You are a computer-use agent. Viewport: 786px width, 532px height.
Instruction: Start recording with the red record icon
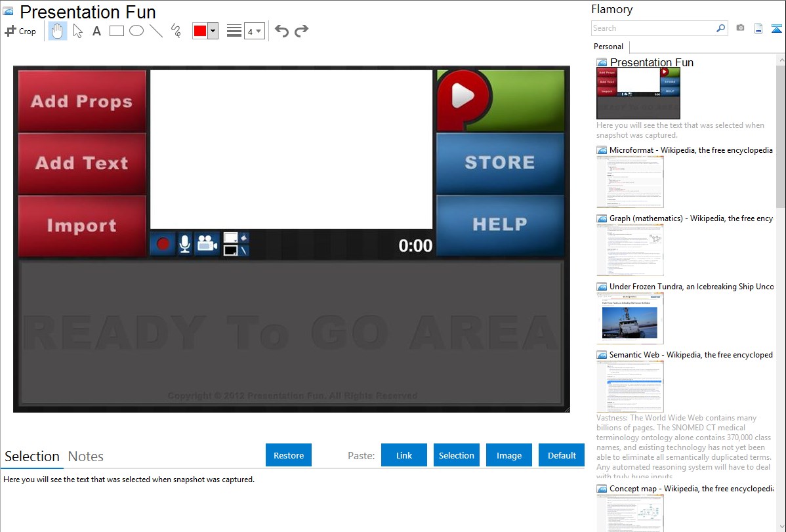[x=163, y=244]
